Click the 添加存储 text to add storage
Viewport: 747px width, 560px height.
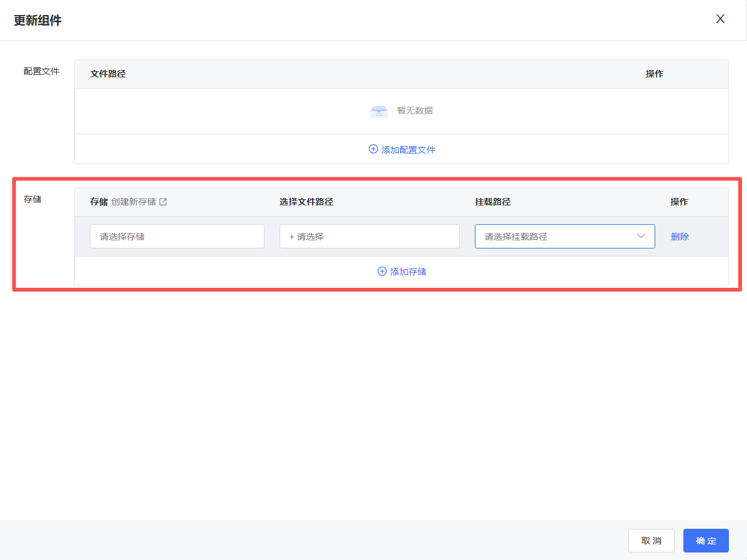408,272
